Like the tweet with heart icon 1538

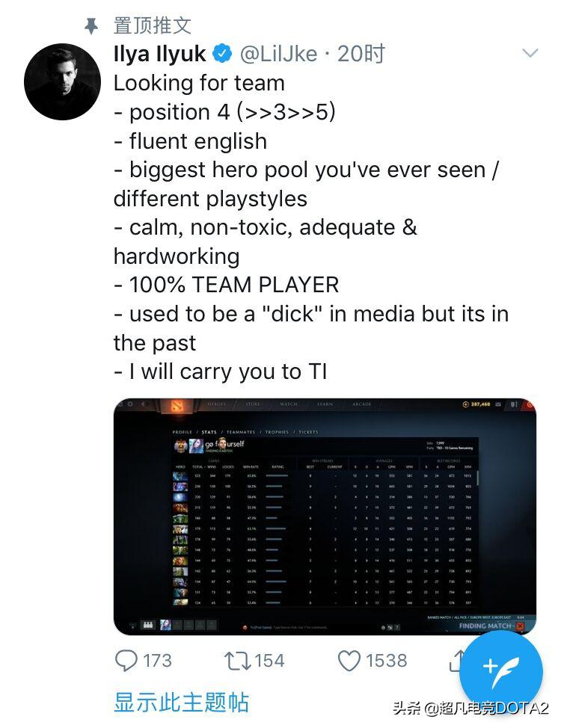point(349,661)
